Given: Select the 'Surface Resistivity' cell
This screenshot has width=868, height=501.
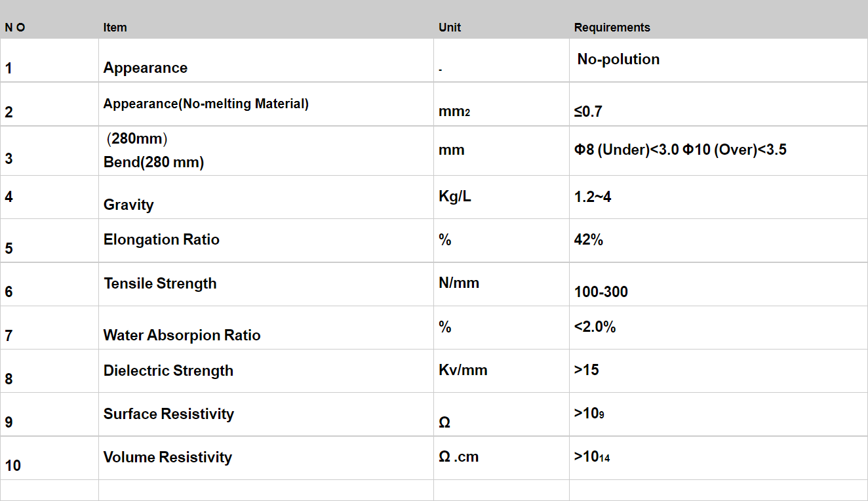Looking at the screenshot, I should point(266,414).
